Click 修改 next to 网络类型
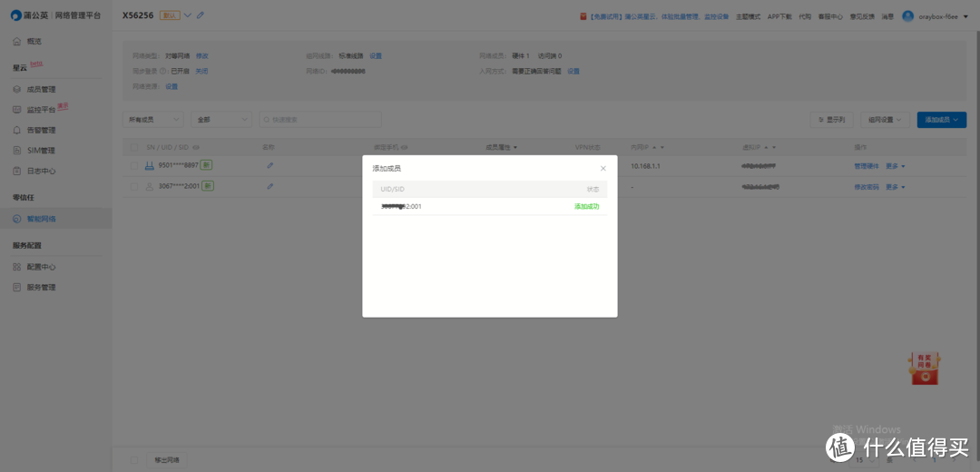Screen dimensions: 980x472 pyautogui.click(x=201, y=55)
